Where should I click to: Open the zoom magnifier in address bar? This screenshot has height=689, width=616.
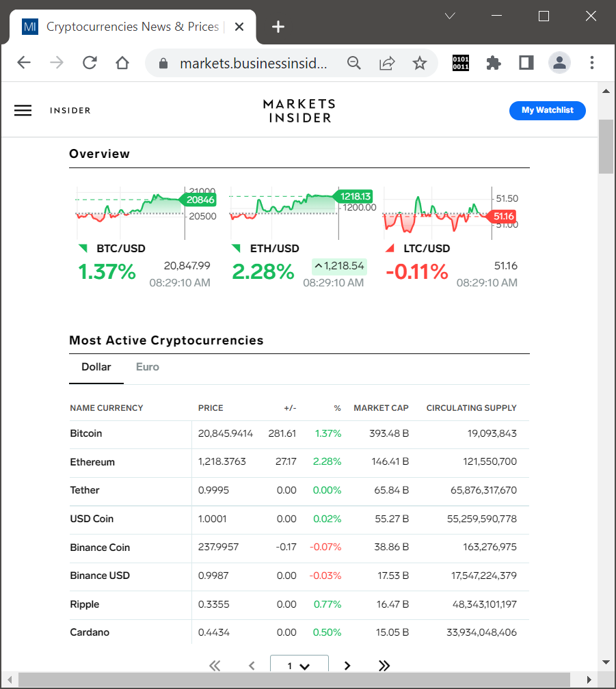pyautogui.click(x=353, y=63)
